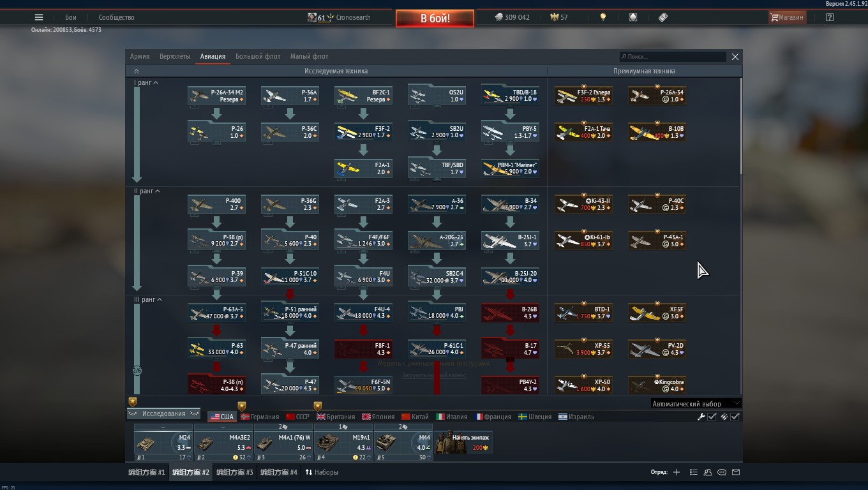
Task: Open the squad list icon
Action: tap(693, 472)
